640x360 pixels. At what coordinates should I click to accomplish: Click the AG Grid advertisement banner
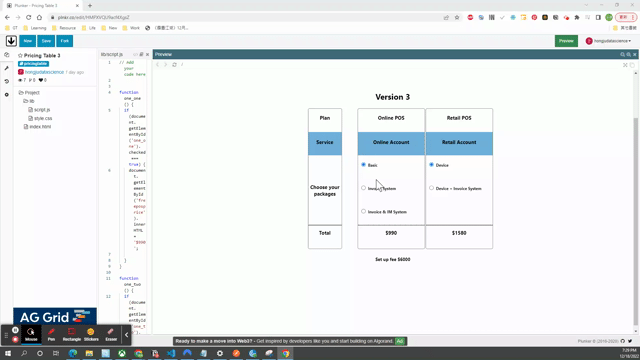coord(55,316)
